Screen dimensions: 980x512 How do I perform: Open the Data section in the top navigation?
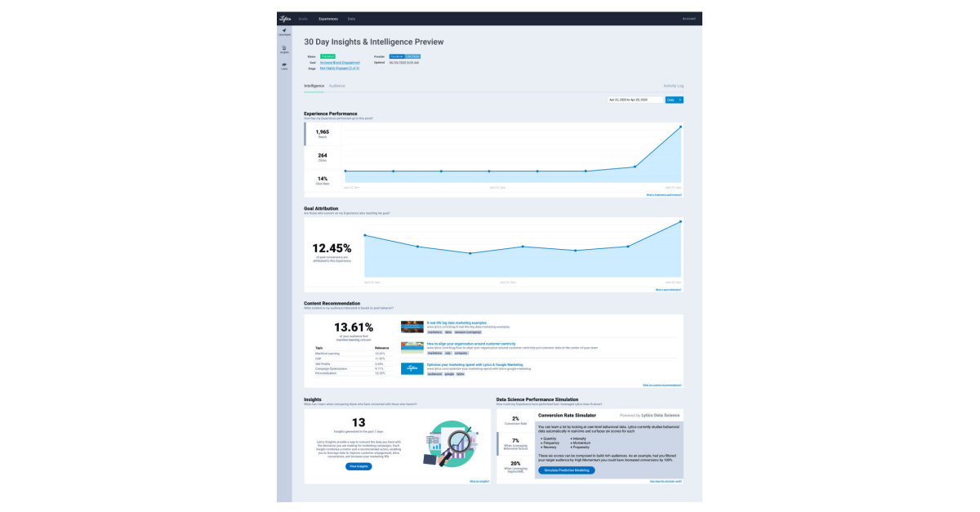coord(351,19)
